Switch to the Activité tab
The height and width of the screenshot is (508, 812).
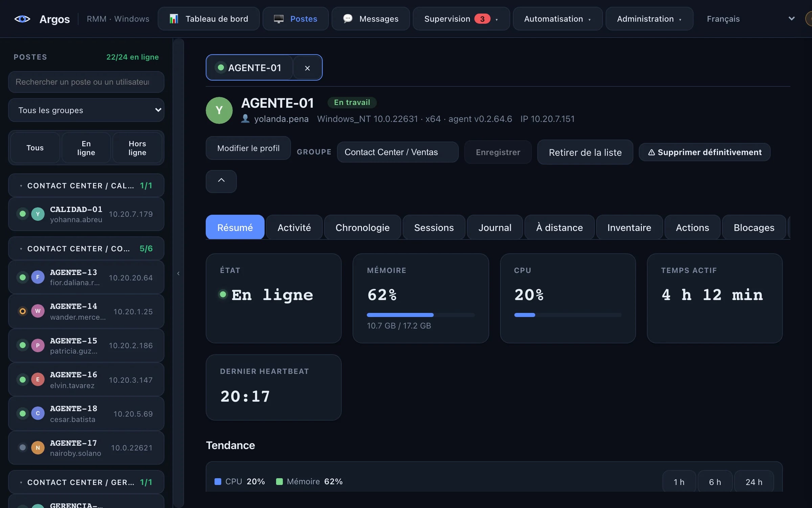pyautogui.click(x=294, y=227)
